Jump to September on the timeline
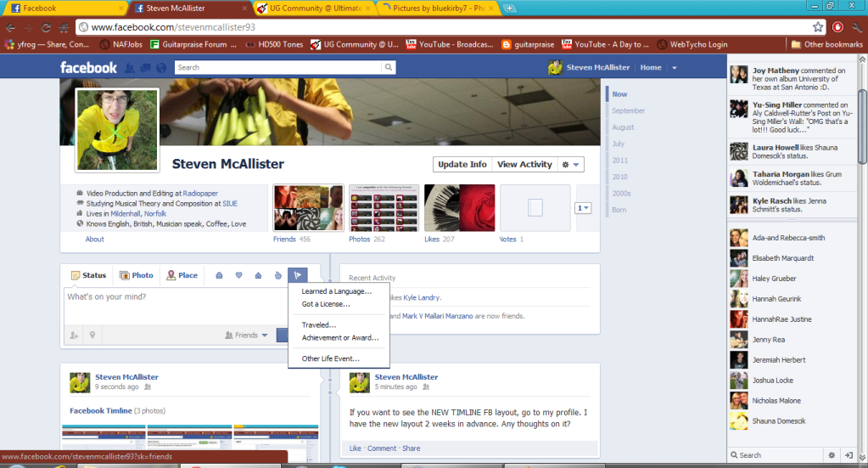 [629, 110]
